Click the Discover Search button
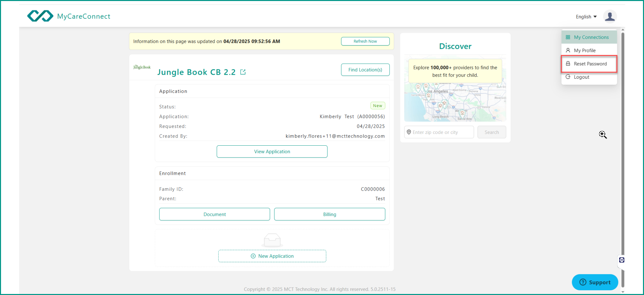 [492, 132]
